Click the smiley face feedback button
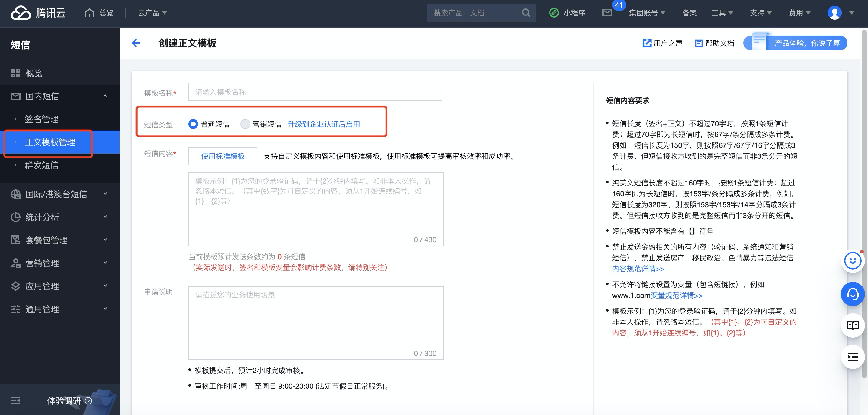The image size is (868, 415). 853,261
